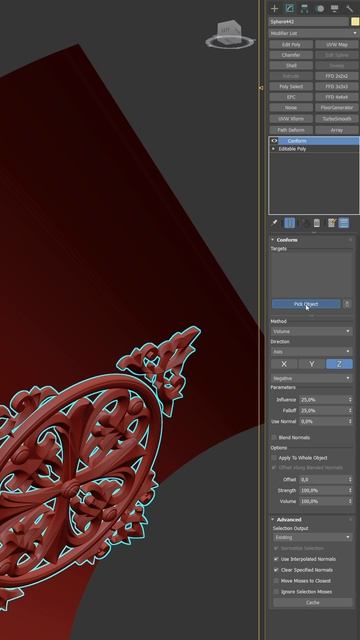360x640 pixels.
Task: Enable Apply To Whole Object checkbox
Action: click(x=275, y=458)
